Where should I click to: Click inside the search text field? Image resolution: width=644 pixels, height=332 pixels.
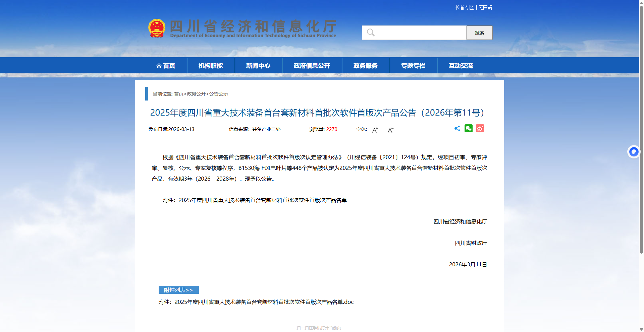click(x=419, y=33)
